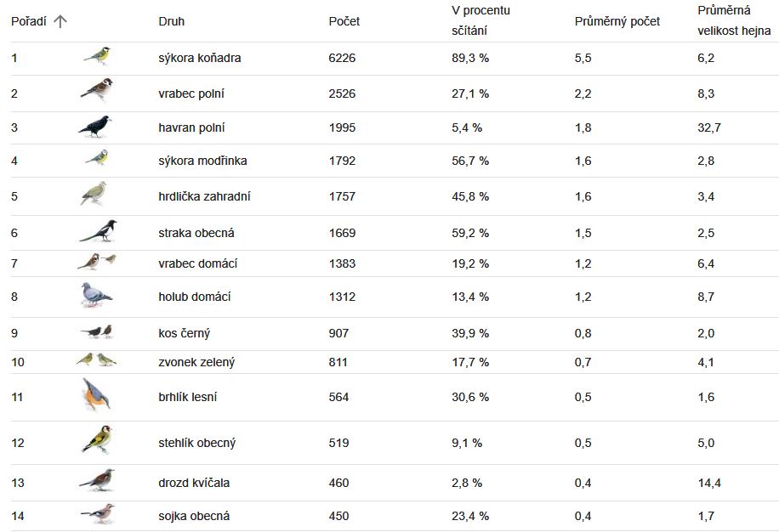This screenshot has width=779, height=532.
Task: Click the sojka obecná jay icon
Action: coord(98,514)
